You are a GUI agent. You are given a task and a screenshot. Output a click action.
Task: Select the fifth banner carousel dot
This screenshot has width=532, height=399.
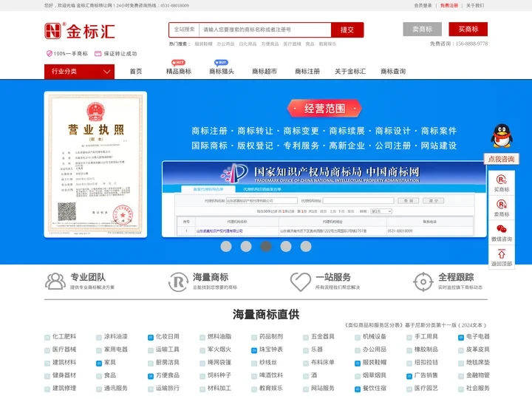306,246
